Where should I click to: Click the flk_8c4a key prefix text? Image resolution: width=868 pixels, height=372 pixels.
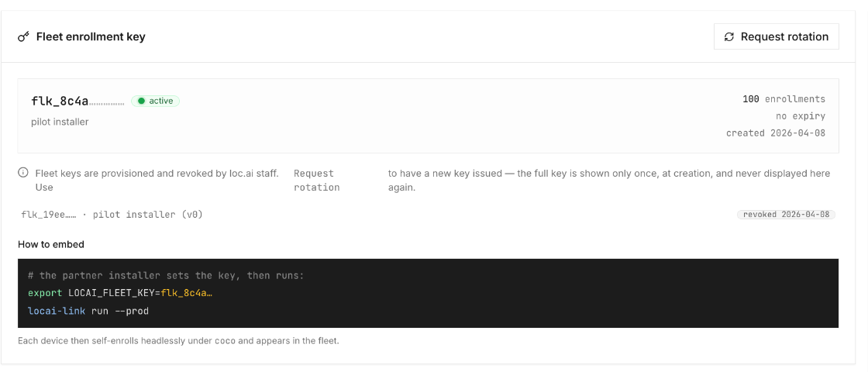(60, 102)
